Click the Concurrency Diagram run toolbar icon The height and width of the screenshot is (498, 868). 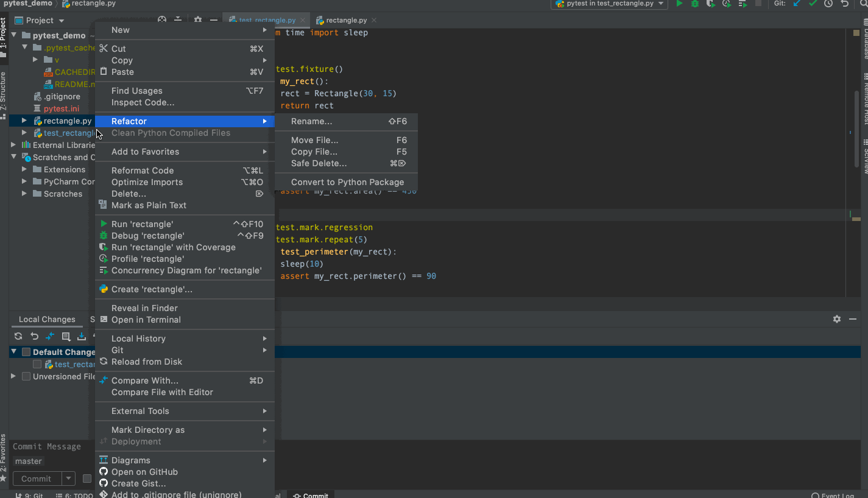(743, 4)
